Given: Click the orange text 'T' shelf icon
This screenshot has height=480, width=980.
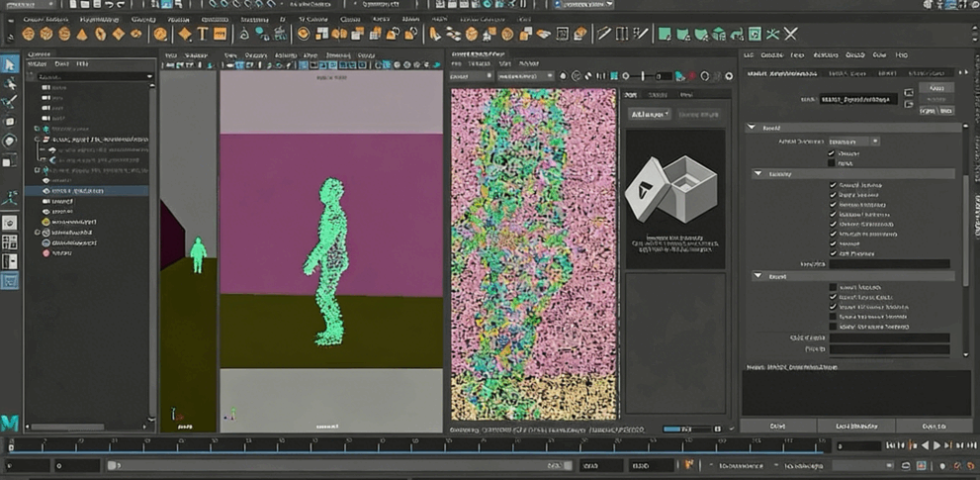Looking at the screenshot, I should pyautogui.click(x=202, y=34).
